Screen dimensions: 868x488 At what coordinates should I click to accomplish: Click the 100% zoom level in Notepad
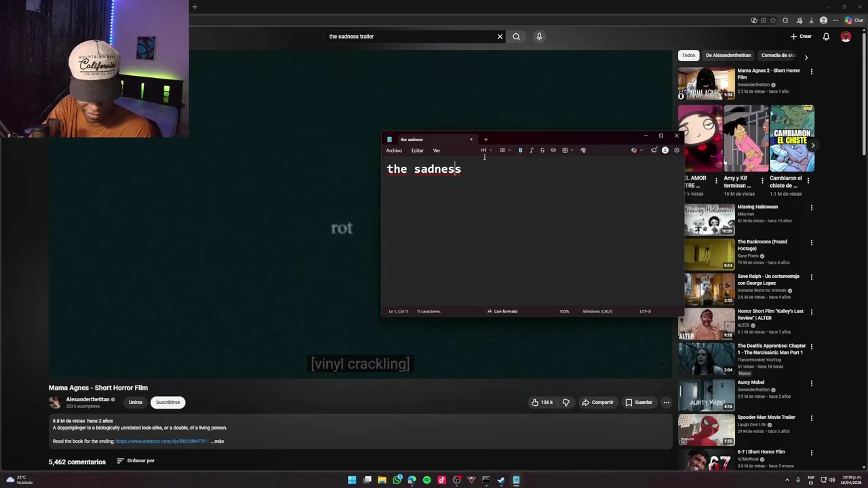564,311
